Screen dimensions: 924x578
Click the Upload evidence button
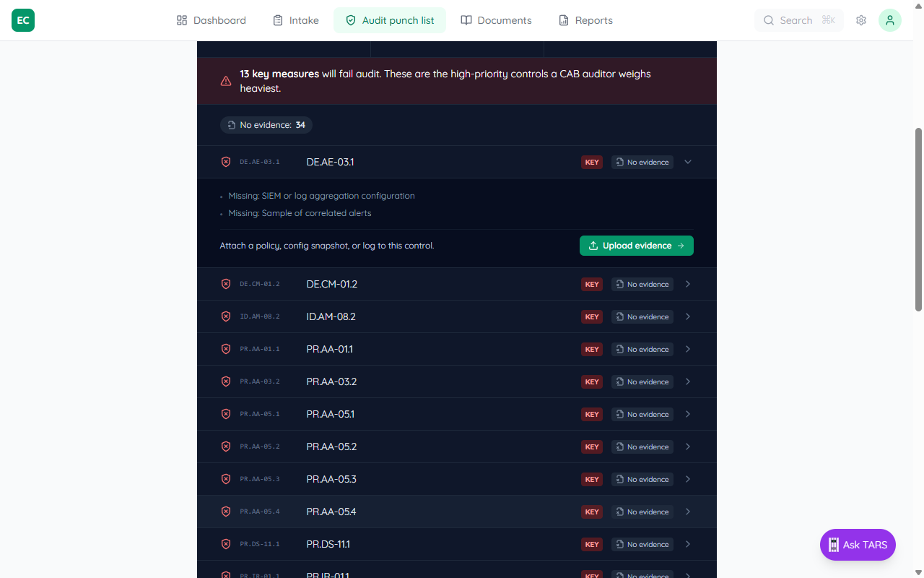click(636, 246)
